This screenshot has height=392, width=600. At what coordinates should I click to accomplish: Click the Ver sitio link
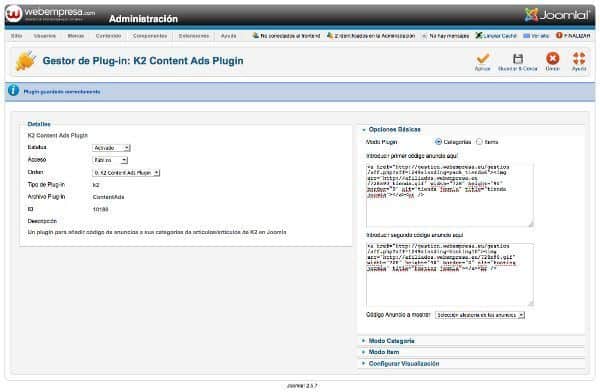tap(540, 36)
